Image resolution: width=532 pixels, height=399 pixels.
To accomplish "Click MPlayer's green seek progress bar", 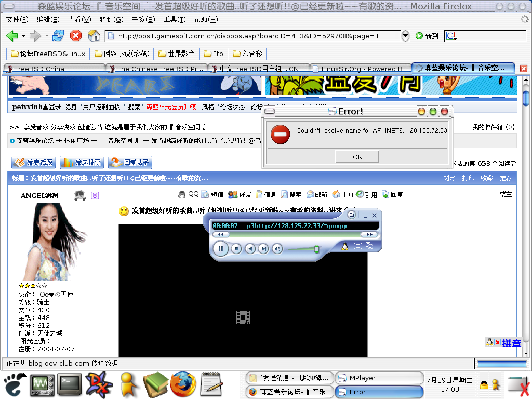I will [295, 234].
